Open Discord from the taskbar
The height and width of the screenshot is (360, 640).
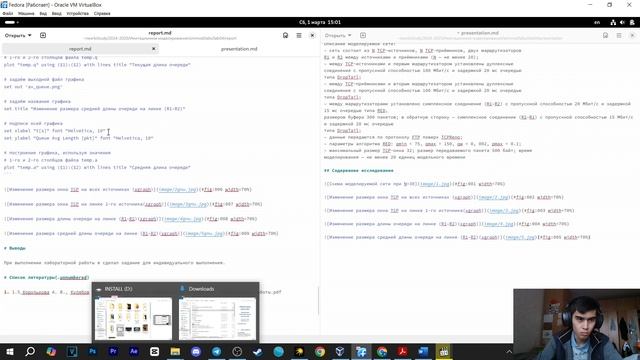point(196,351)
